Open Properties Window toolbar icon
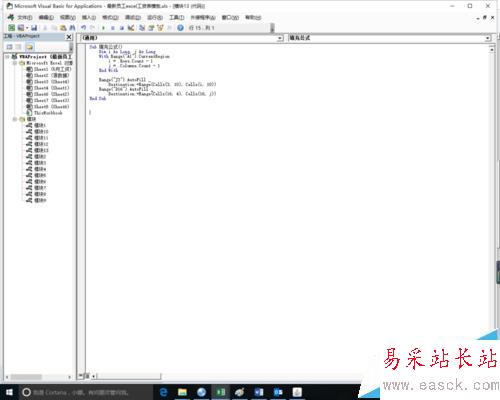 151,28
